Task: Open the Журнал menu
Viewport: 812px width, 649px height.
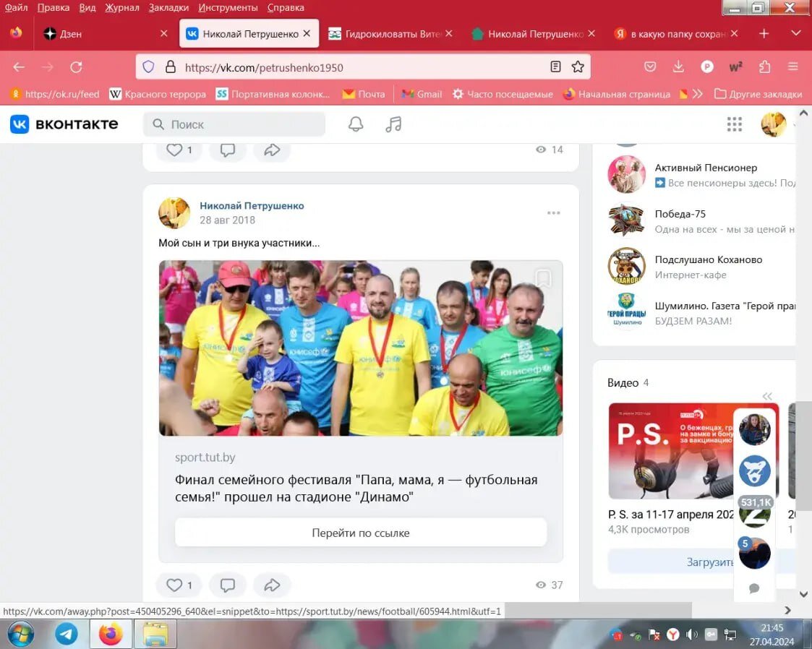Action: coord(121,8)
